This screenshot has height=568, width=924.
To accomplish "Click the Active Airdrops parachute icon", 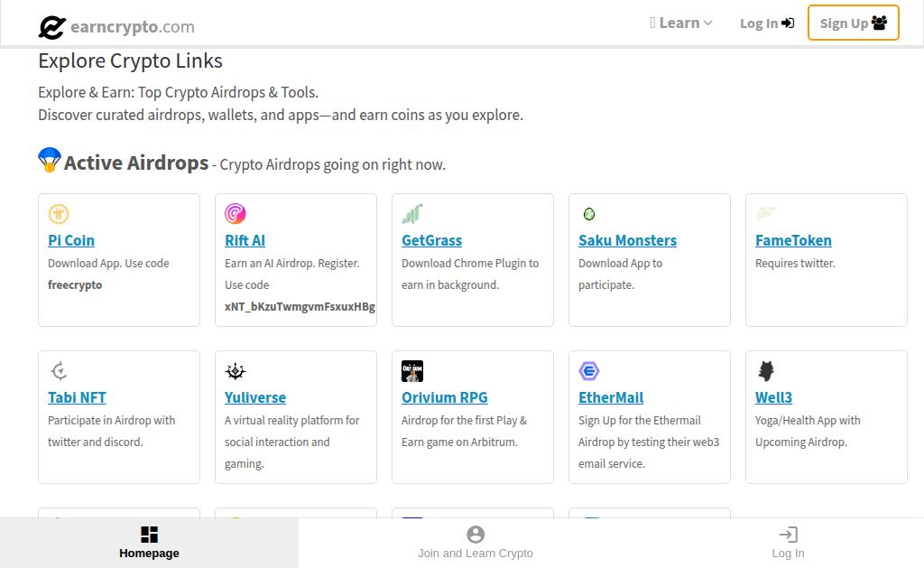I will [50, 160].
